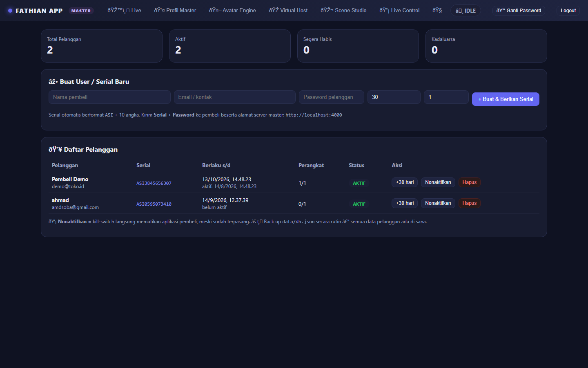Screen dimensions: 588x368
Task: Click the Status column header
Action: tap(356, 166)
